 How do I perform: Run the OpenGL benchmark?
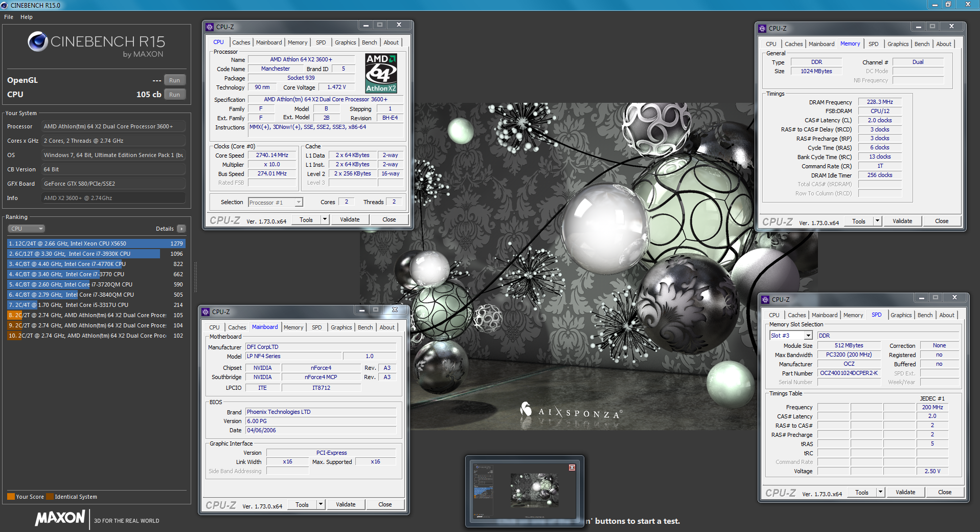[x=174, y=80]
